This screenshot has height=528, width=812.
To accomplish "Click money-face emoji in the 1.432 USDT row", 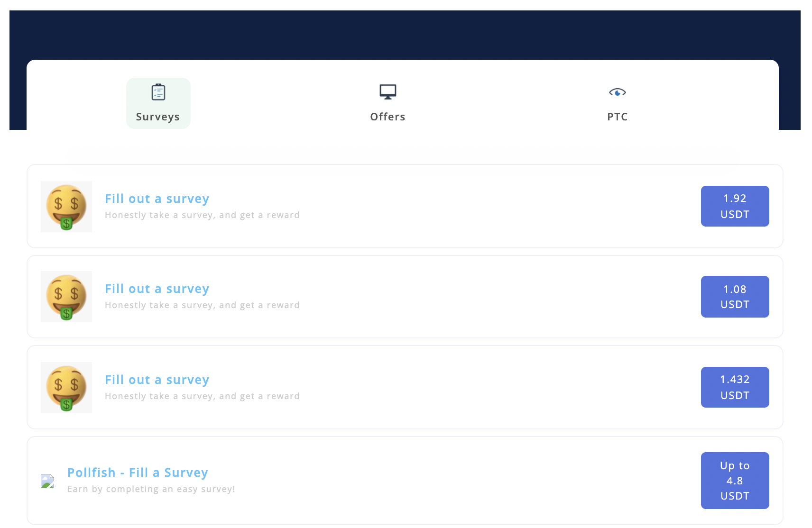I will click(66, 388).
